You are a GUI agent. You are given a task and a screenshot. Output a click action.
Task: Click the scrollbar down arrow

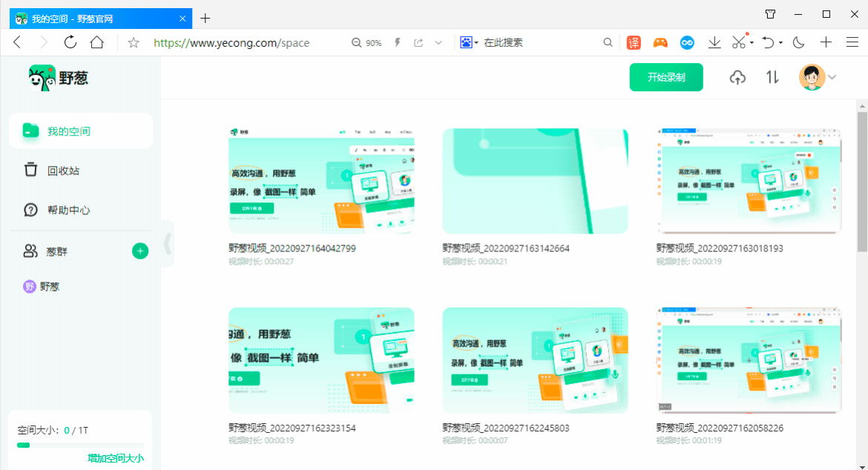(862, 466)
